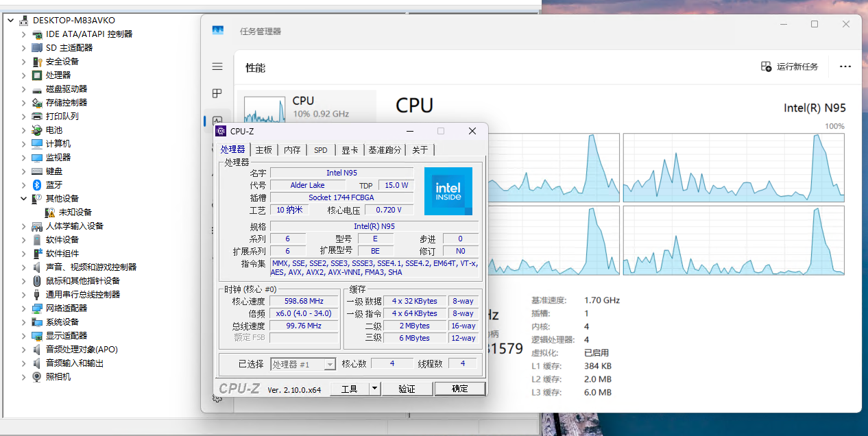Click the bottom-right CPU core graph

pos(734,241)
